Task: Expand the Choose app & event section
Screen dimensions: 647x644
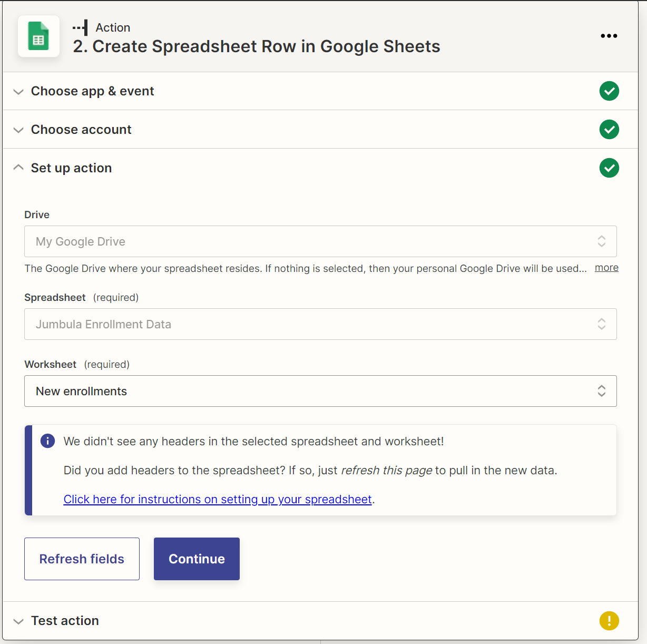Action: pyautogui.click(x=18, y=92)
